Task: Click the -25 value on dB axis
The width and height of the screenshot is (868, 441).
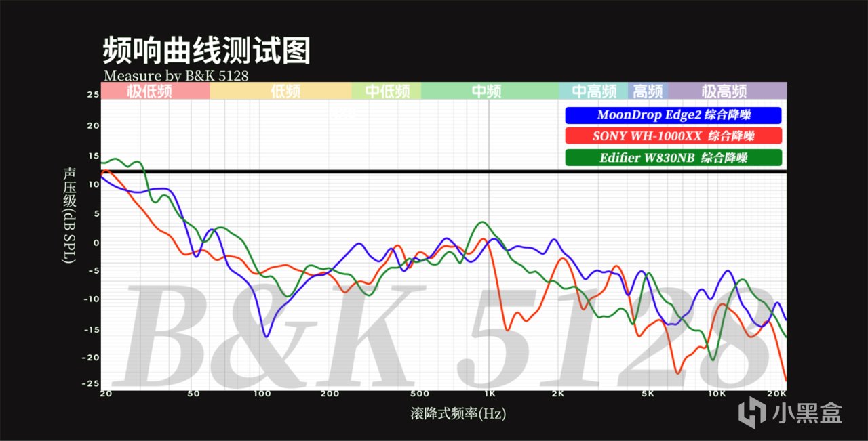Action: pos(91,384)
